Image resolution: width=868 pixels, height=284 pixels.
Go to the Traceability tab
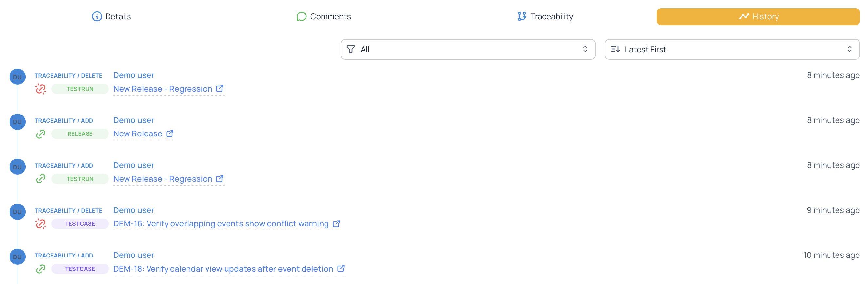point(545,16)
